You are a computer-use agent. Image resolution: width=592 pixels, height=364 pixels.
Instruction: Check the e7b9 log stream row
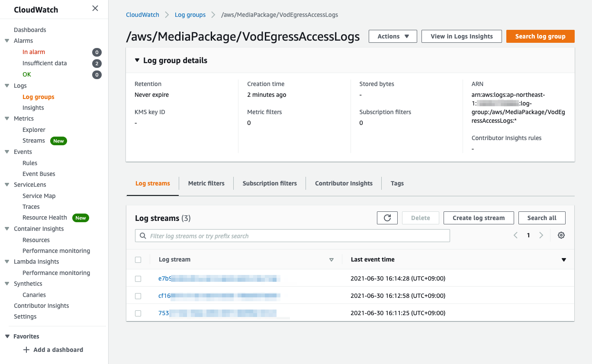pyautogui.click(x=138, y=279)
